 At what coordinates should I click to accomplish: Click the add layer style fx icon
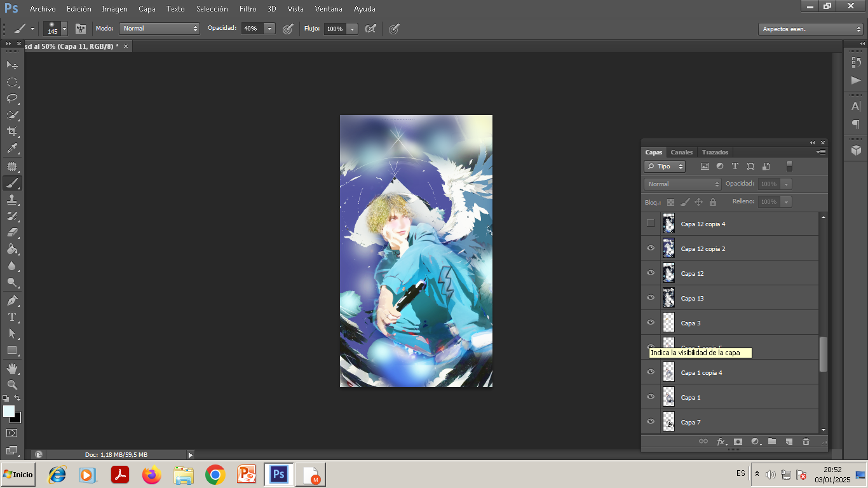click(x=721, y=442)
